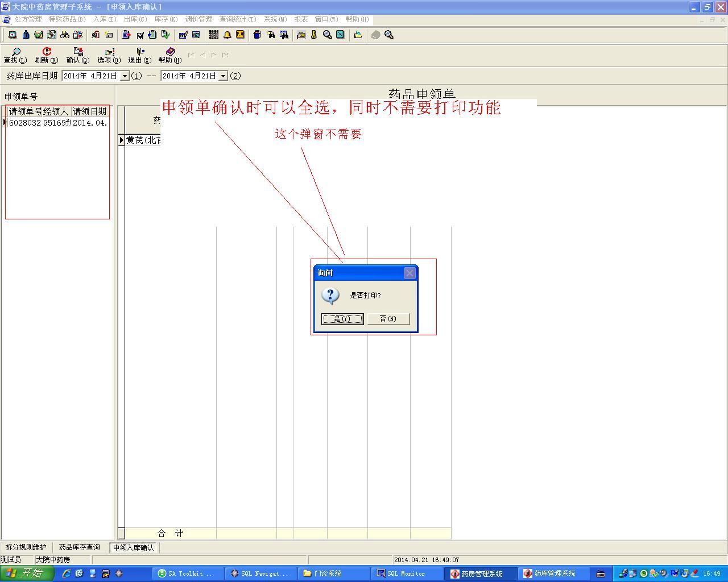Viewport: 728px width, 582px height.
Task: Switch to the SA Toolkit taskbar window
Action: tap(189, 573)
